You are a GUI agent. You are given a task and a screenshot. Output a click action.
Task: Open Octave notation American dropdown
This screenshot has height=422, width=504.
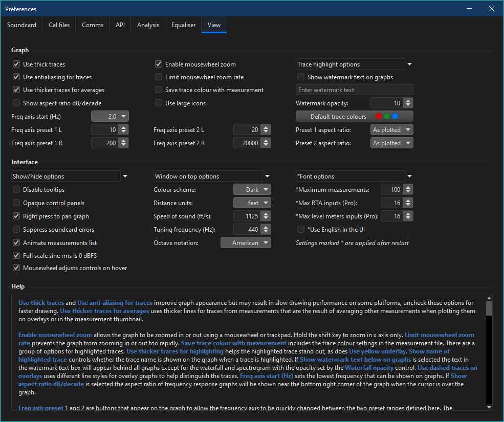(x=246, y=243)
